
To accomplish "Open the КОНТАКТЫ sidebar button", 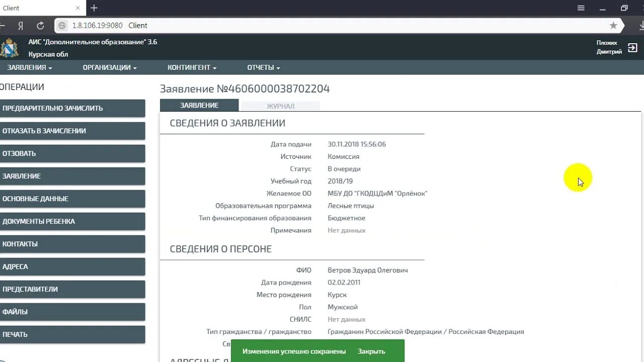I will click(x=72, y=244).
